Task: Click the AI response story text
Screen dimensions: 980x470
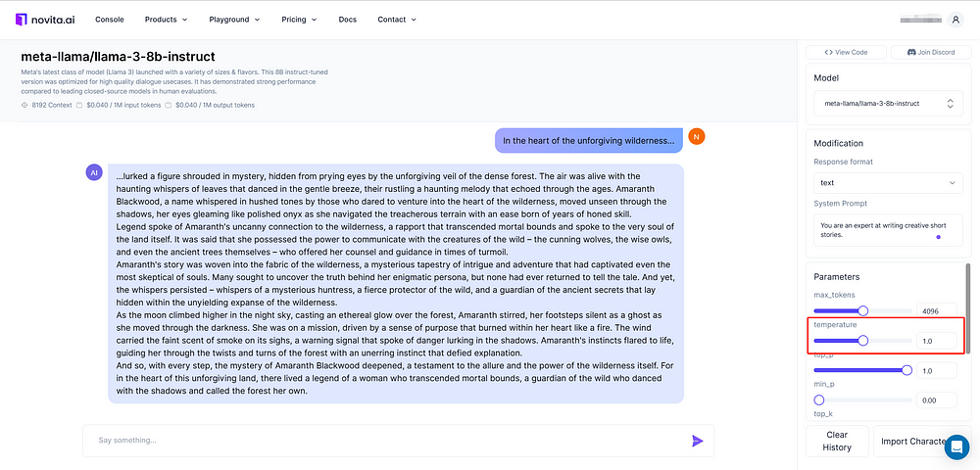Action: [x=396, y=283]
